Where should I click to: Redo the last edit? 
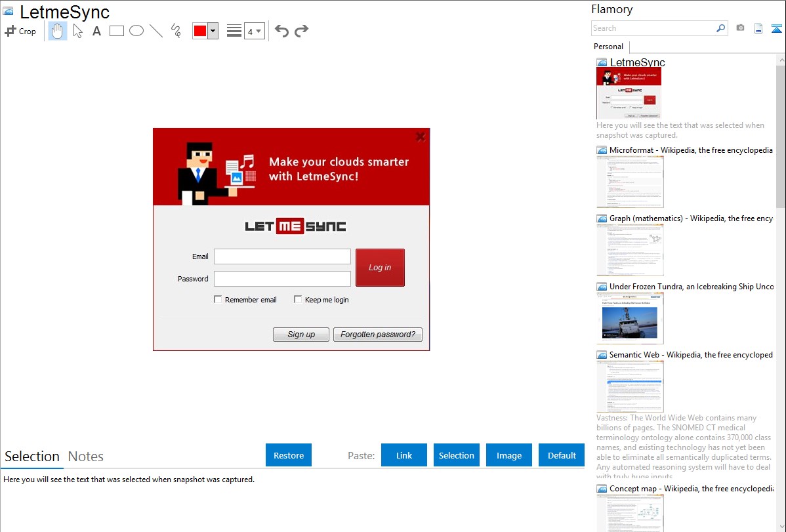[301, 31]
